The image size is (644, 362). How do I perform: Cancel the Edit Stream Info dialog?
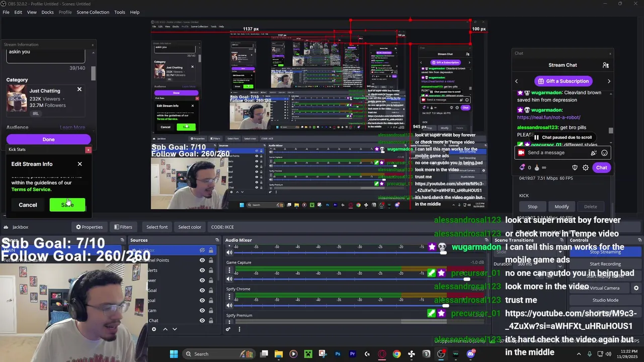28,205
